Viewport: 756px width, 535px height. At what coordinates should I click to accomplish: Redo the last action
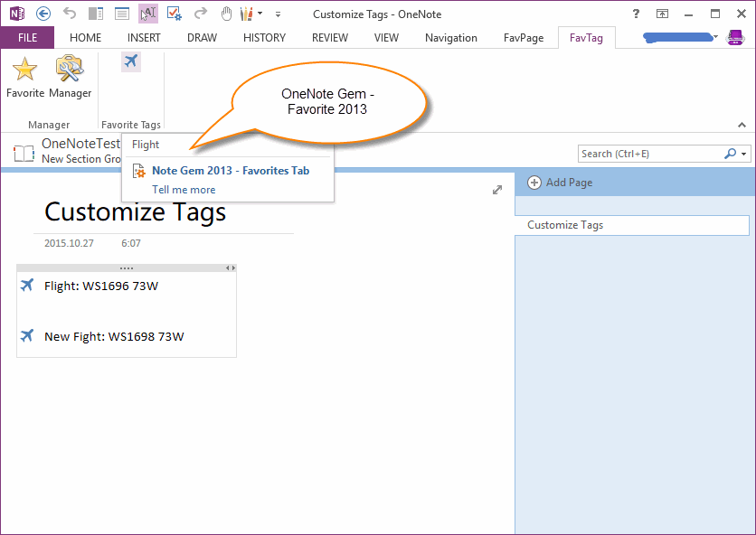(200, 14)
